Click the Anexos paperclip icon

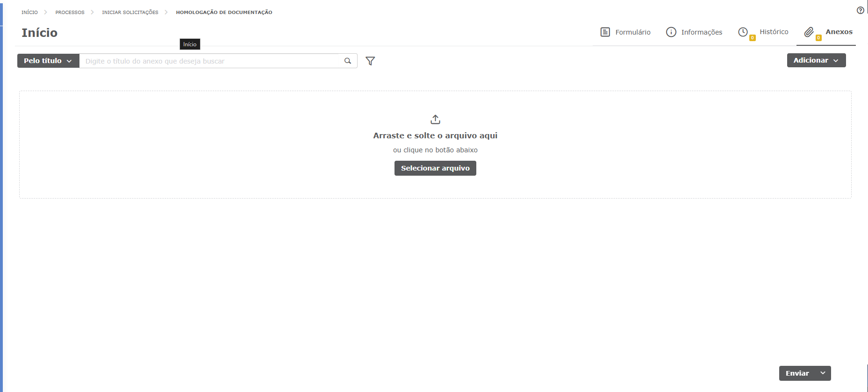point(809,32)
